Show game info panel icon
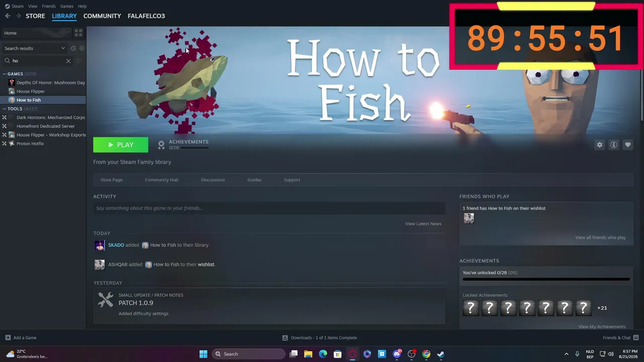Viewport: 644px width, 362px height. click(x=614, y=145)
